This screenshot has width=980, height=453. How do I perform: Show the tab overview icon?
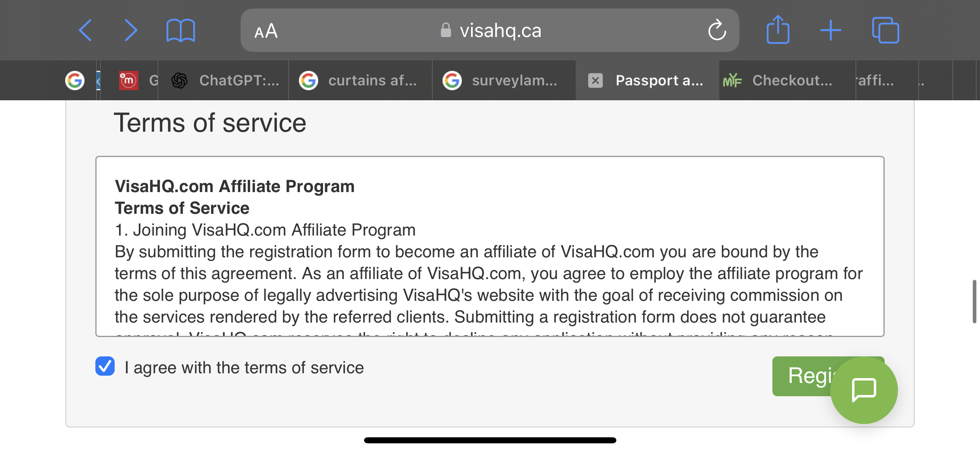885,30
